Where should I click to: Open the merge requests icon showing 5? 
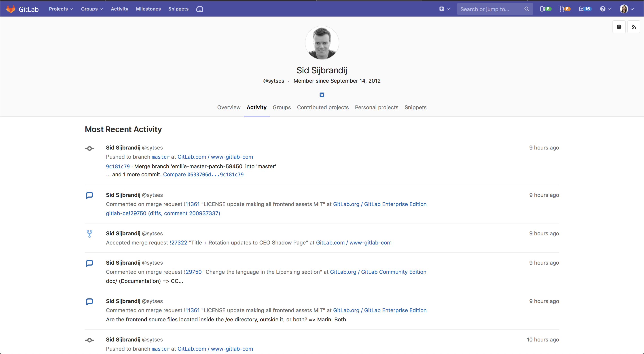coord(564,9)
